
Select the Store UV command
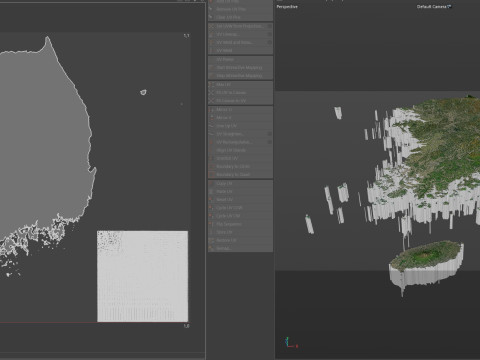click(x=240, y=232)
